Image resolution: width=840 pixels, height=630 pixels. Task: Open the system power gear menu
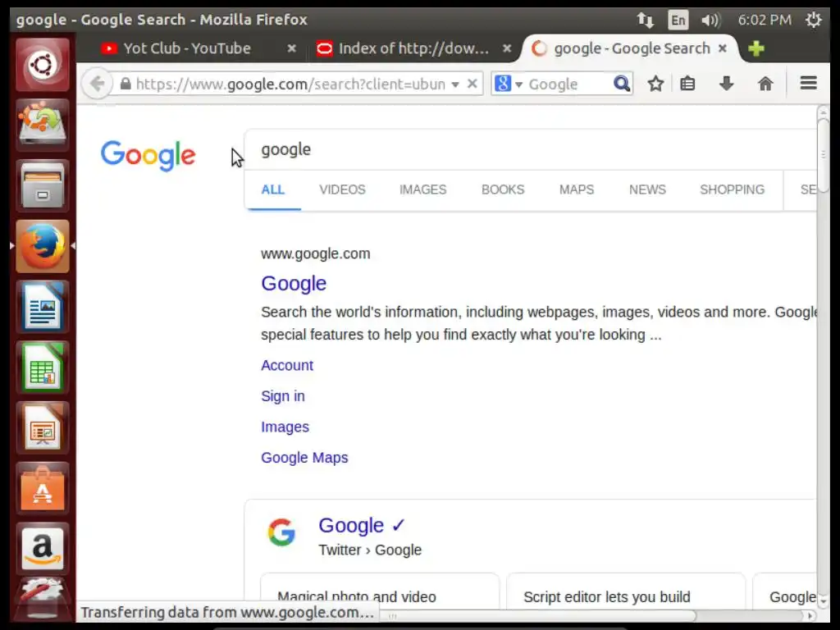pos(813,20)
